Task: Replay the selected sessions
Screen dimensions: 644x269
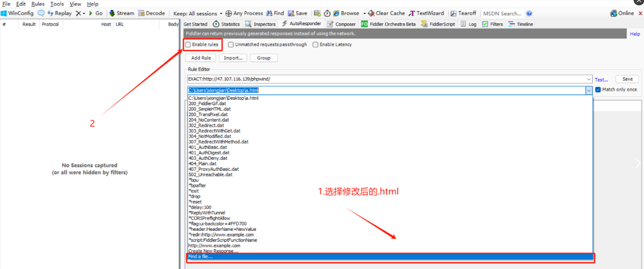Action: [x=59, y=13]
